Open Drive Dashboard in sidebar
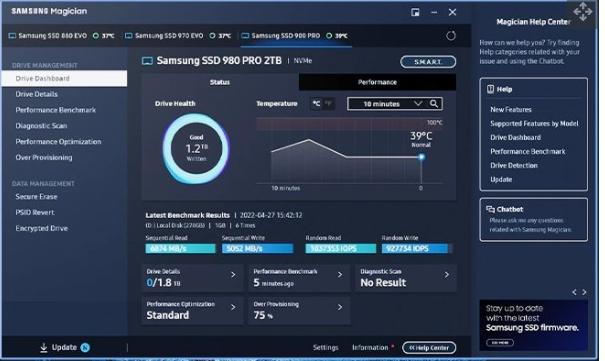 coord(64,78)
